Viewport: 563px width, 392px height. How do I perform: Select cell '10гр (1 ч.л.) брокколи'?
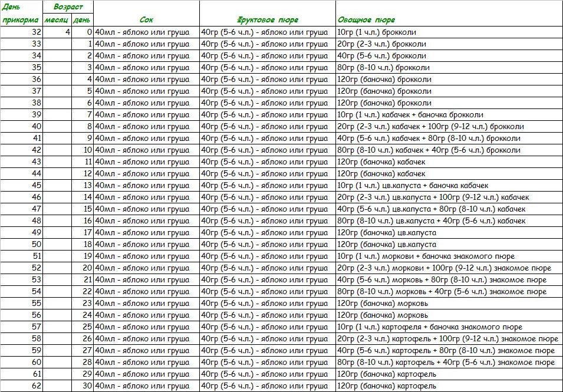coord(449,32)
